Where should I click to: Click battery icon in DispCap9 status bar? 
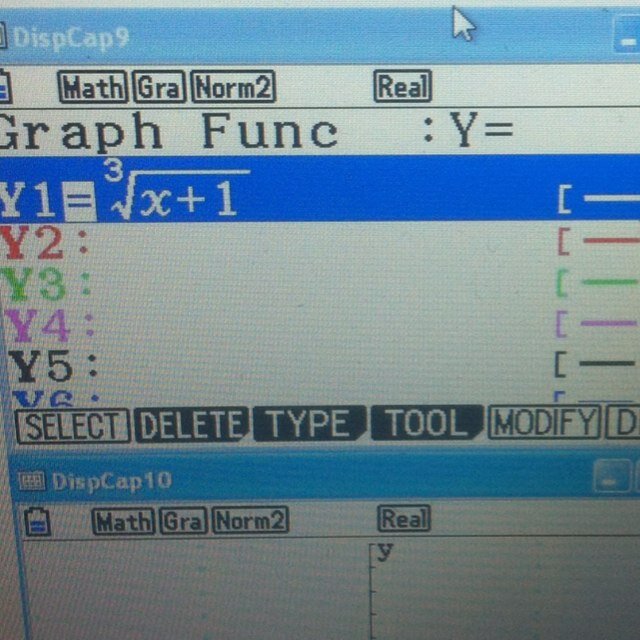point(5,87)
